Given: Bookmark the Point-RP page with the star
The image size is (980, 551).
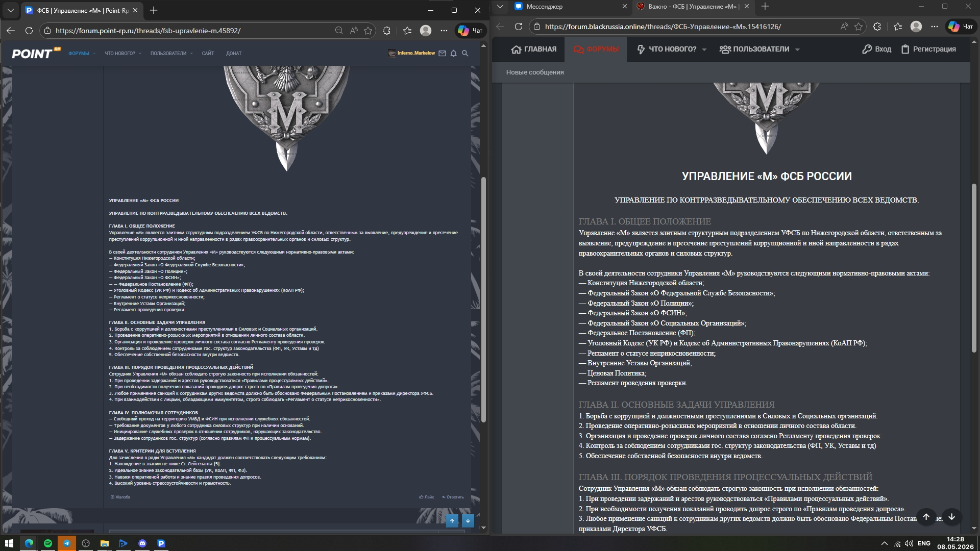Looking at the screenshot, I should tap(368, 31).
